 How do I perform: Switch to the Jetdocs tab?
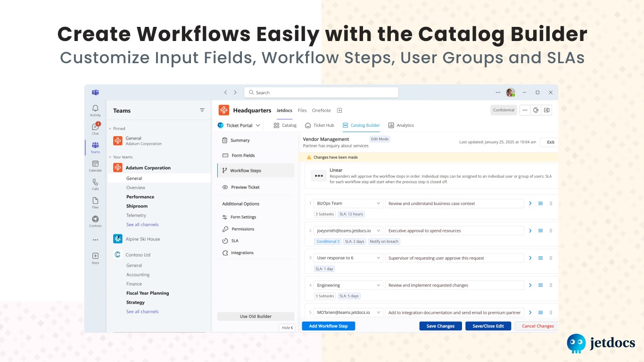pos(284,110)
